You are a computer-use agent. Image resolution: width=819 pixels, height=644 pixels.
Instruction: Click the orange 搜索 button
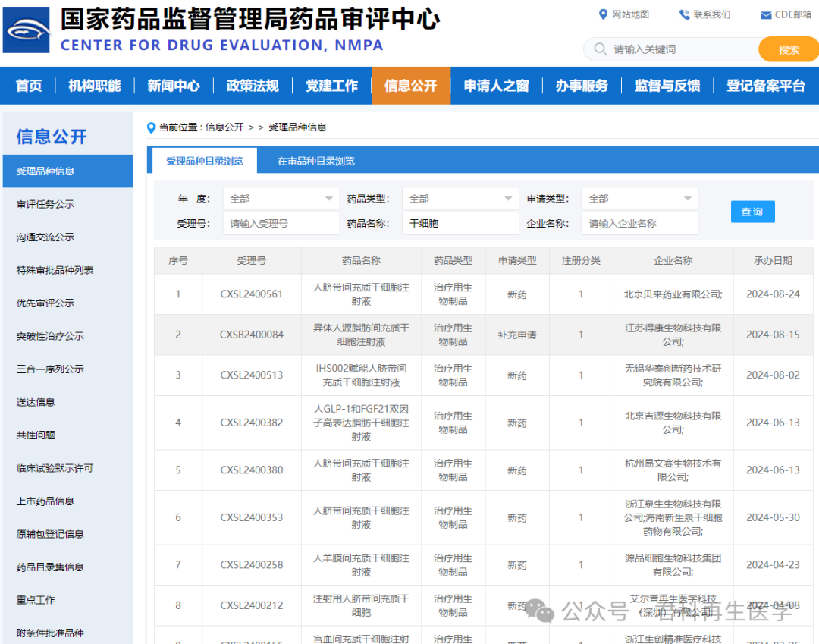[x=789, y=49]
